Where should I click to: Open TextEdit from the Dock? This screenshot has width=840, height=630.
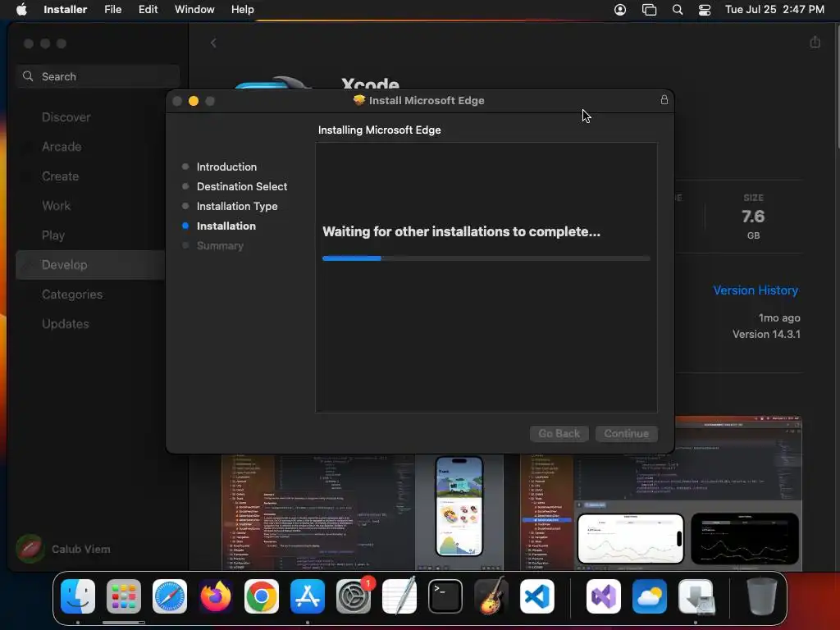coord(399,596)
